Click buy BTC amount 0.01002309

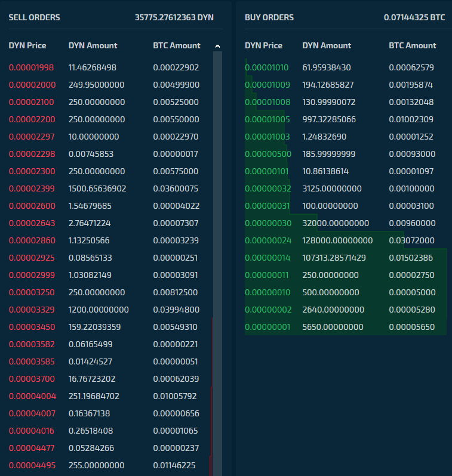[x=411, y=119]
